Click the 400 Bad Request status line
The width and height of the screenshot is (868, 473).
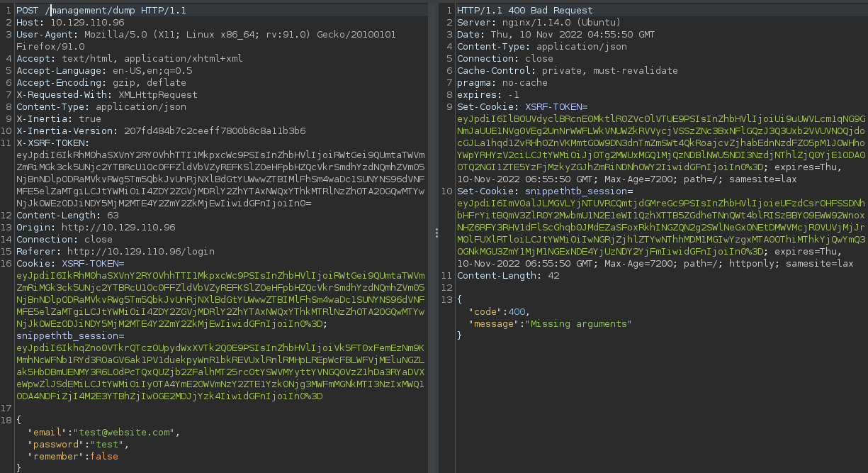click(x=524, y=11)
